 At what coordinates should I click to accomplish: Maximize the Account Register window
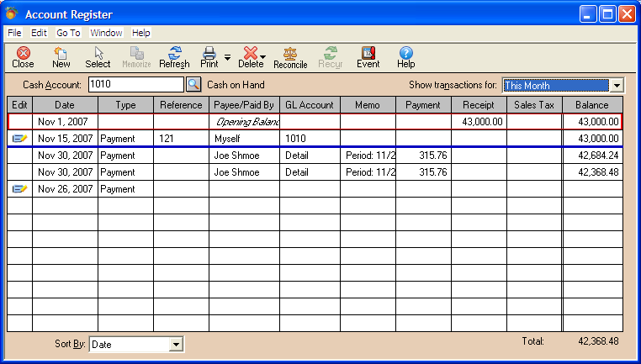(607, 14)
